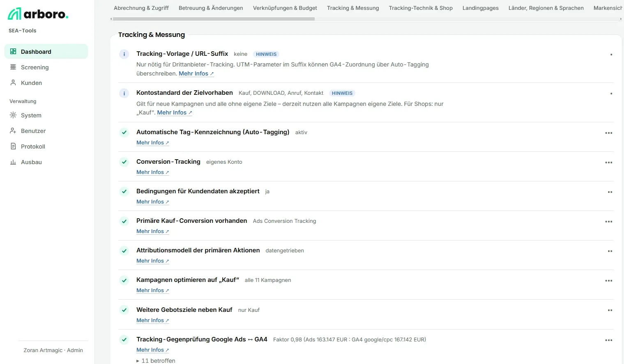
Task: Switch to the partly cut-off Markensich tab
Action: pos(608,8)
